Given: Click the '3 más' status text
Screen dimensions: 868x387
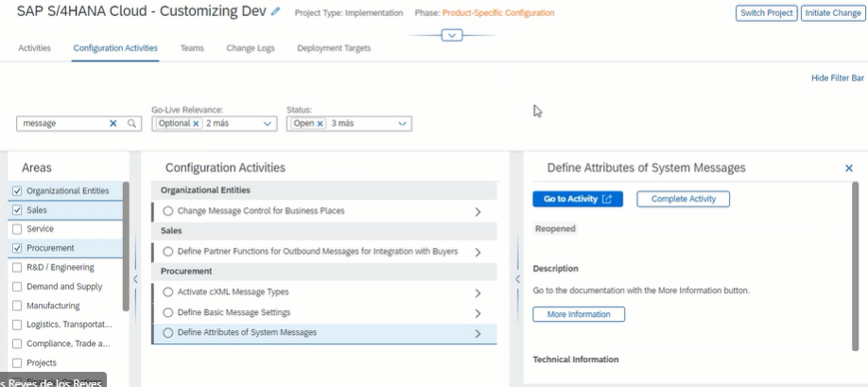Looking at the screenshot, I should click(342, 123).
